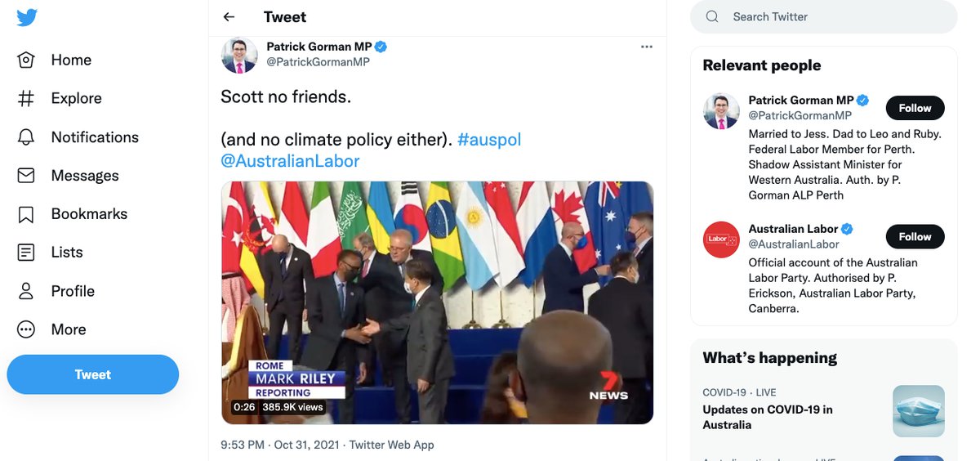The width and height of the screenshot is (980, 461).
Task: Open the Explore hashtag icon
Action: coord(26,98)
